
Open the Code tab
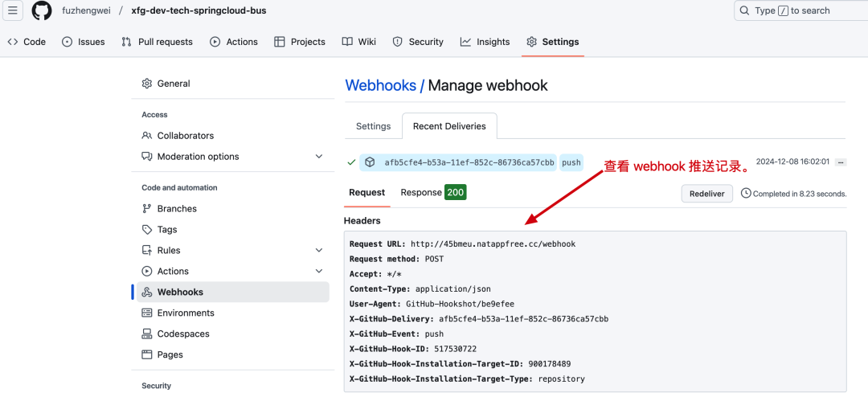click(x=27, y=42)
